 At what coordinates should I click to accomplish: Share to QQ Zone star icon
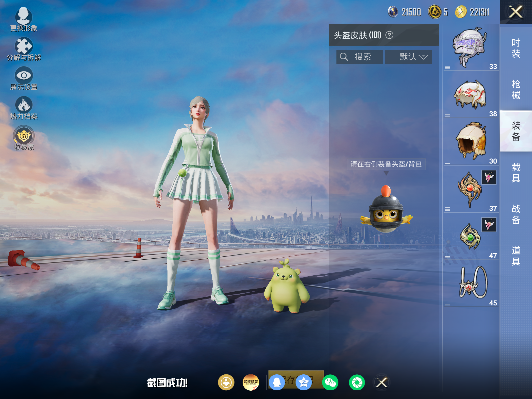point(304,382)
